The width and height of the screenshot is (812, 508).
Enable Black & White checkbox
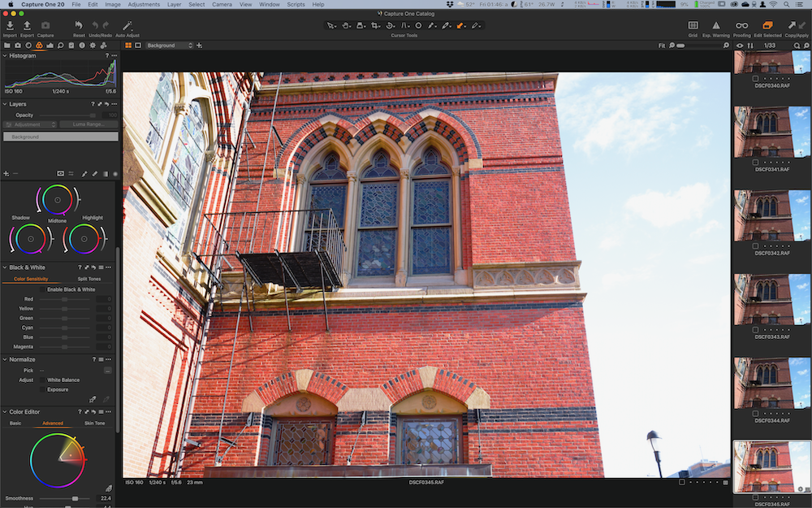(43, 289)
